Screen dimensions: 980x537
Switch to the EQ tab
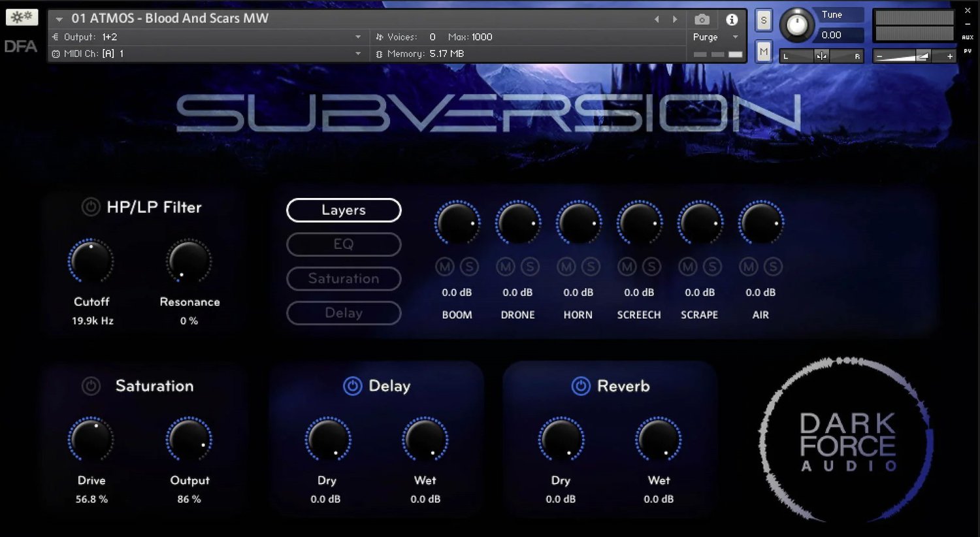344,244
